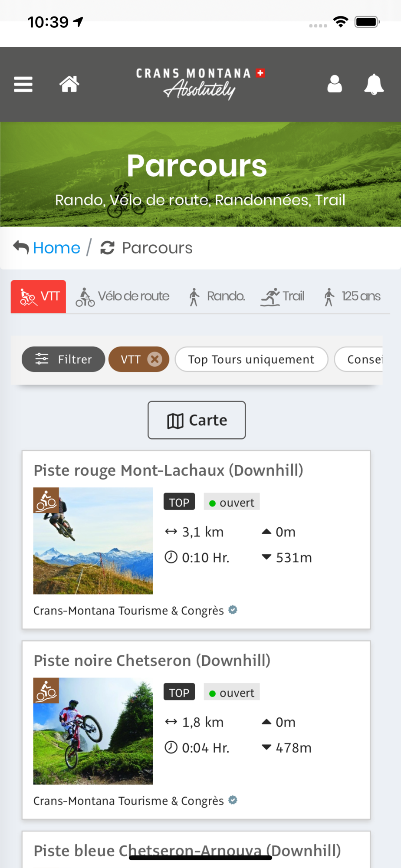Remove the VTT filter chip
The image size is (401, 868).
click(154, 359)
